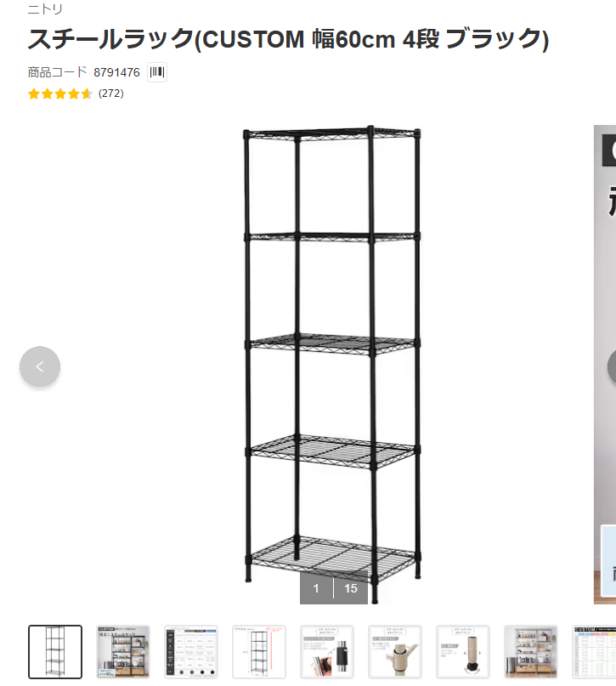Select thumbnail showing rack with wooden baskets
Image resolution: width=616 pixels, height=686 pixels.
[x=123, y=652]
